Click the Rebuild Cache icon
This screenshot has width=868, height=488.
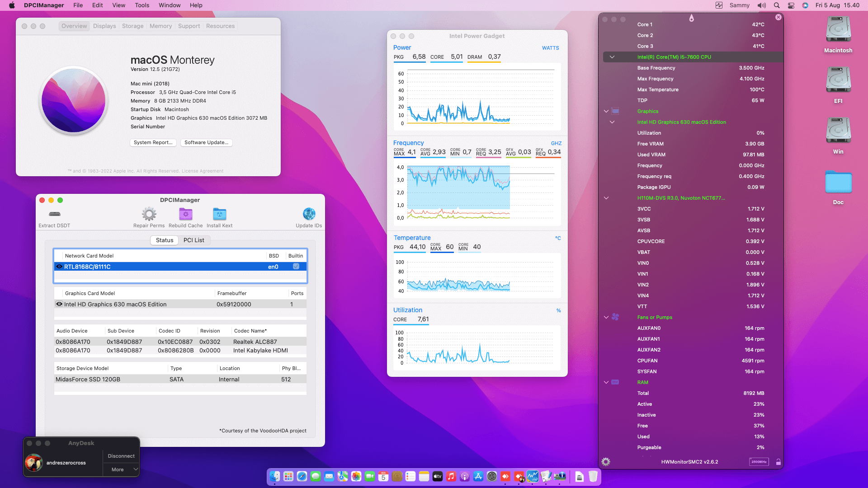click(x=185, y=214)
